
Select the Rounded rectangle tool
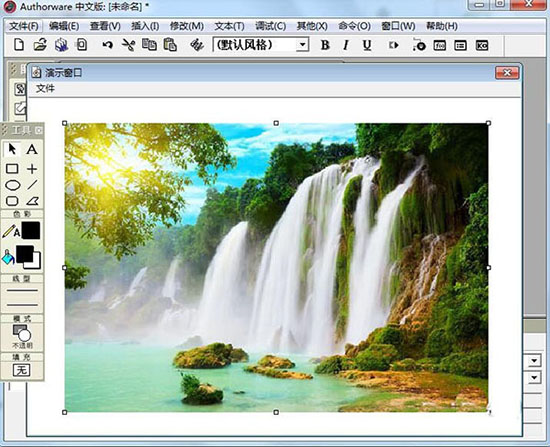(12, 201)
